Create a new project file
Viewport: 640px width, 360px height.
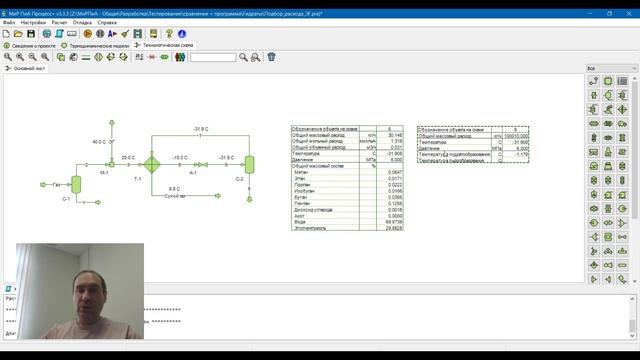pos(6,34)
